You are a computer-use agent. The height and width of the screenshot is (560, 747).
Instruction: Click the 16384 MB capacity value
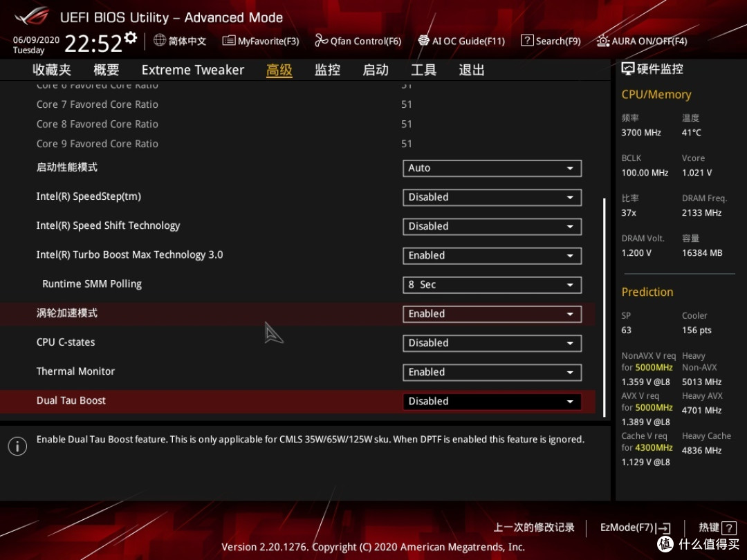pyautogui.click(x=702, y=253)
